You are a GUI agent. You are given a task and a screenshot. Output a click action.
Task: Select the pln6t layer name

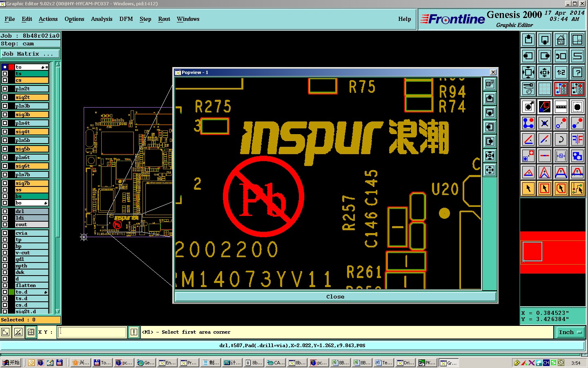(x=32, y=157)
